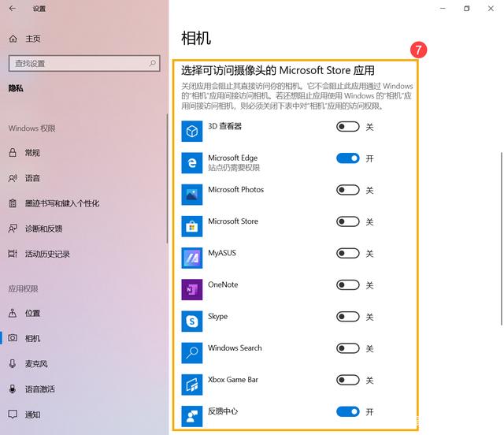Click the search magnifier icon

[x=152, y=63]
